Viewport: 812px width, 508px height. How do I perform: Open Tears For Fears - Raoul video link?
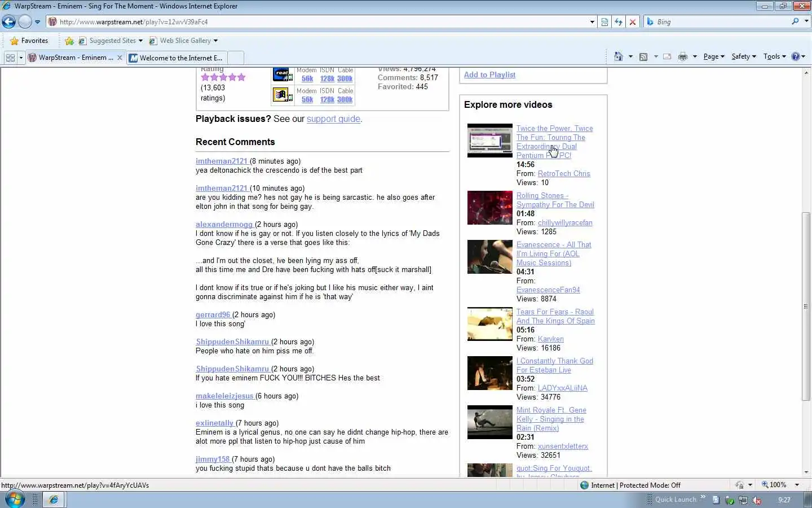[x=555, y=316]
